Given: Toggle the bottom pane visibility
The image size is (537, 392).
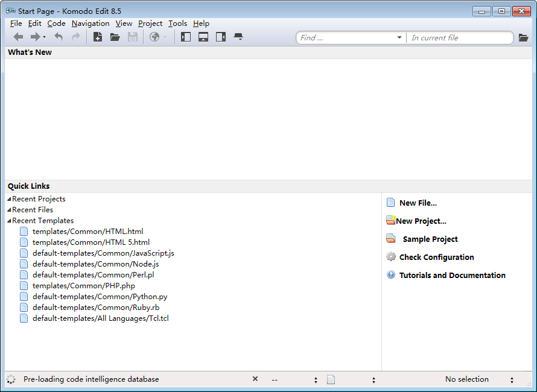Looking at the screenshot, I should 203,37.
